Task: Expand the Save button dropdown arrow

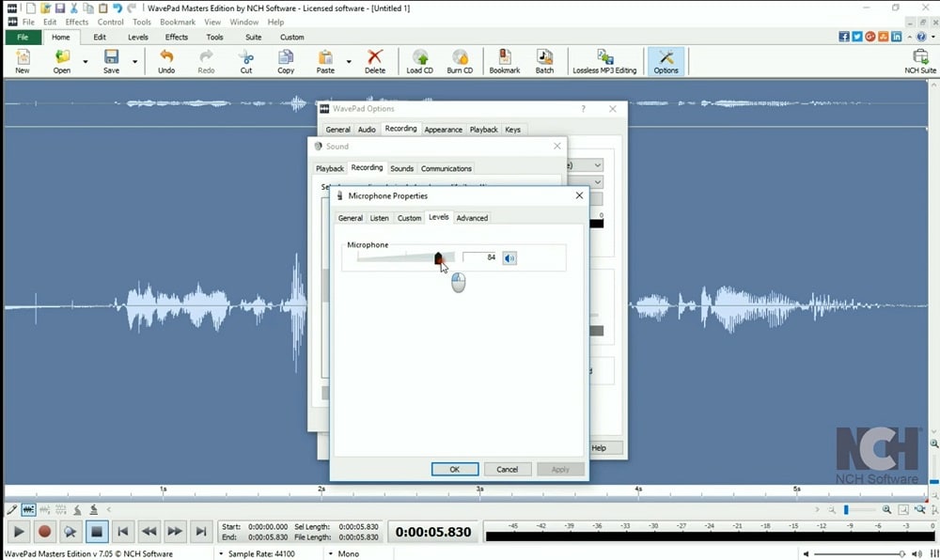Action: click(134, 62)
